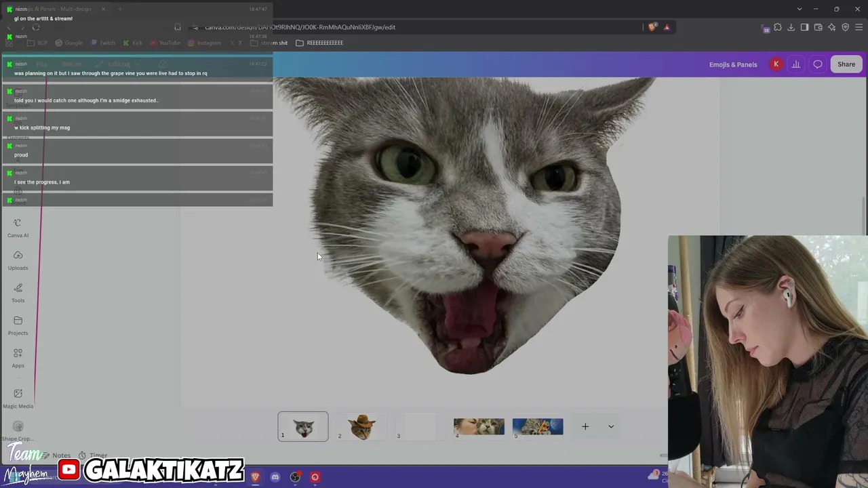
Task: Open the Uploads panel in sidebar
Action: (18, 260)
